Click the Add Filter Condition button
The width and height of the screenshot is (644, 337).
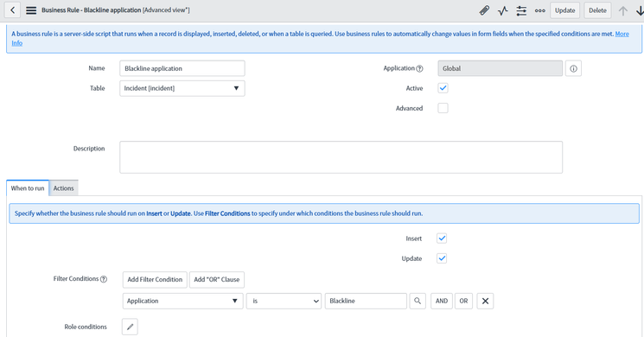tap(155, 279)
